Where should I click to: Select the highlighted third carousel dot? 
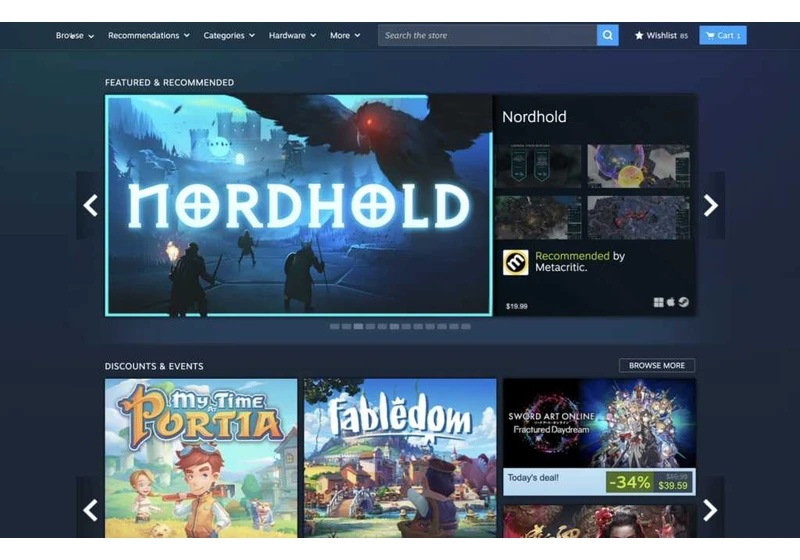tap(358, 326)
